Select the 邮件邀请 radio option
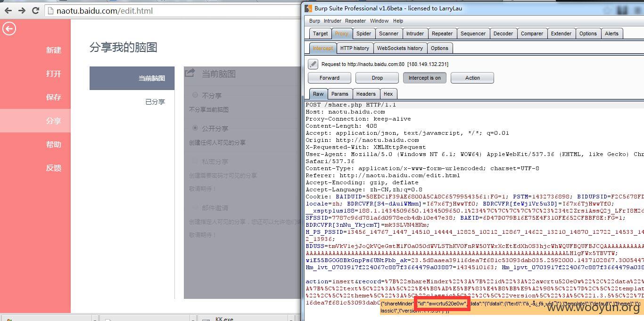 coord(195,207)
